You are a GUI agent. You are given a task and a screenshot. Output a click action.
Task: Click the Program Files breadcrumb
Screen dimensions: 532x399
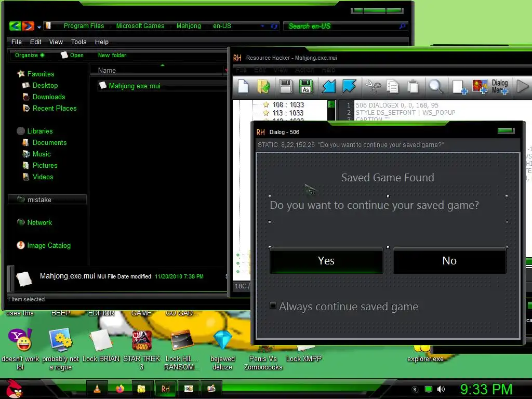(x=84, y=26)
